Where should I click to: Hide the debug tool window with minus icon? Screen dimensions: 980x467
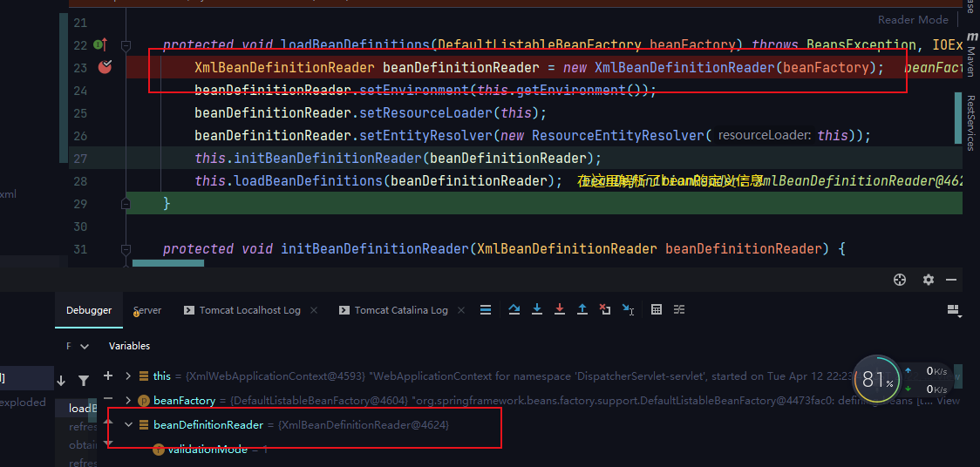[x=951, y=280]
